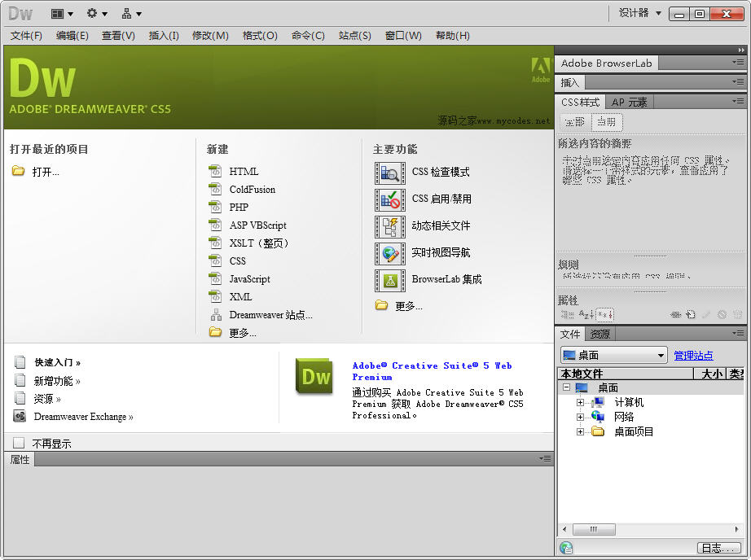751x560 pixels.
Task: Click the ColdFusion new document icon
Action: coord(215,189)
